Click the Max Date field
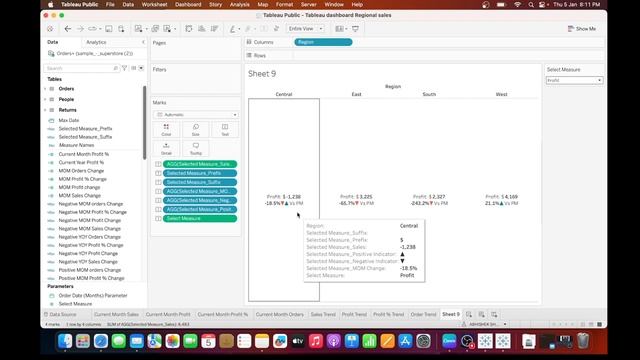Viewport: 640px width, 360px height. pos(69,120)
